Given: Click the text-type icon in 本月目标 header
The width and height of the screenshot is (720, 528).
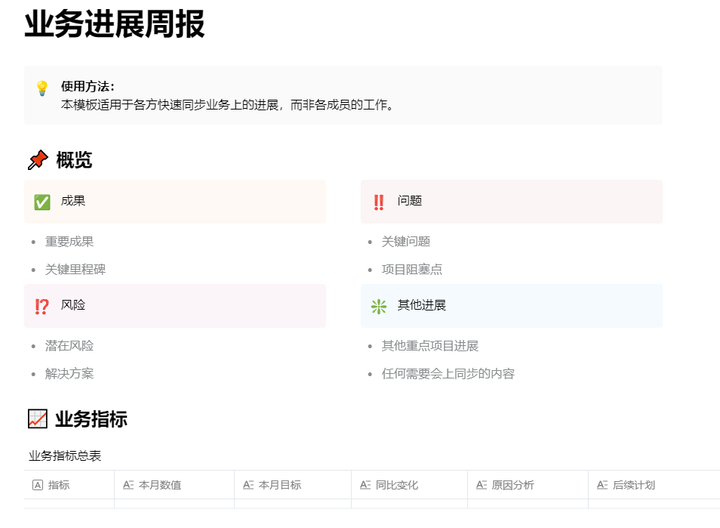Looking at the screenshot, I should [x=248, y=485].
